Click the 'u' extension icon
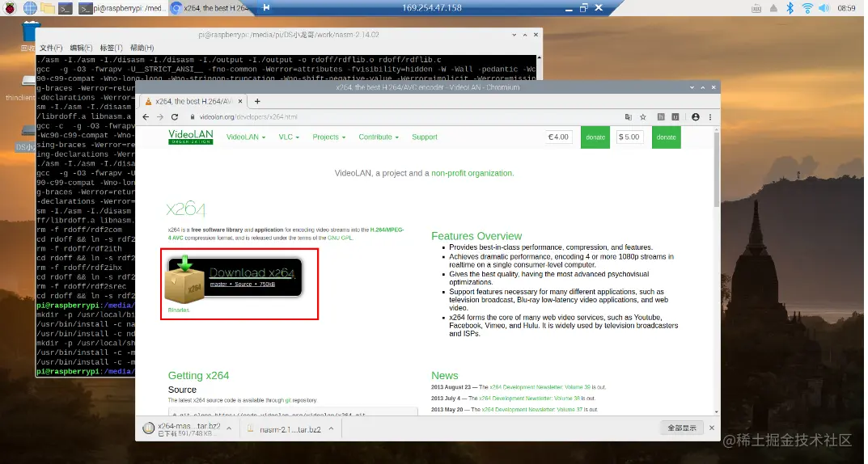868x464 pixels. (675, 116)
